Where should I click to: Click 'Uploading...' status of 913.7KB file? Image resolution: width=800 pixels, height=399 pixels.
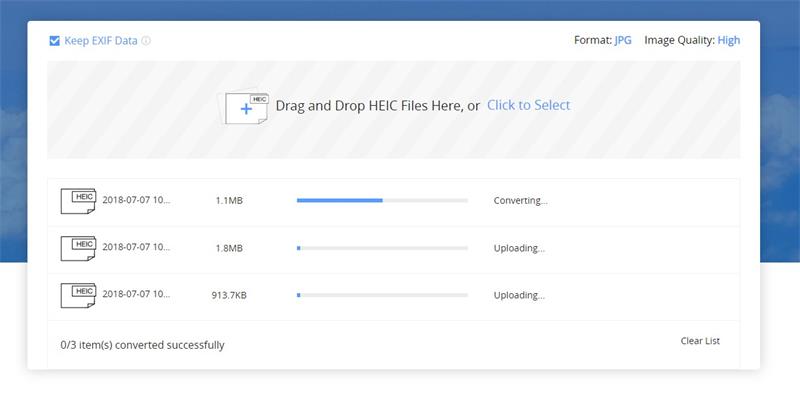coord(519,295)
